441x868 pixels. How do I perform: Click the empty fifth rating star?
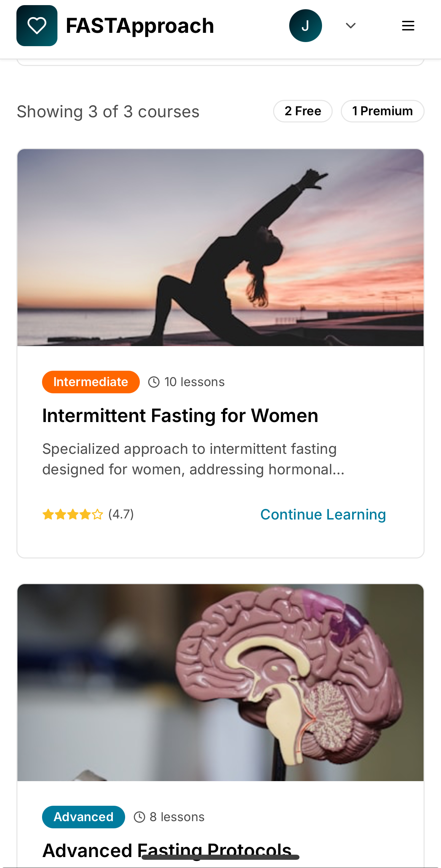pos(97,514)
